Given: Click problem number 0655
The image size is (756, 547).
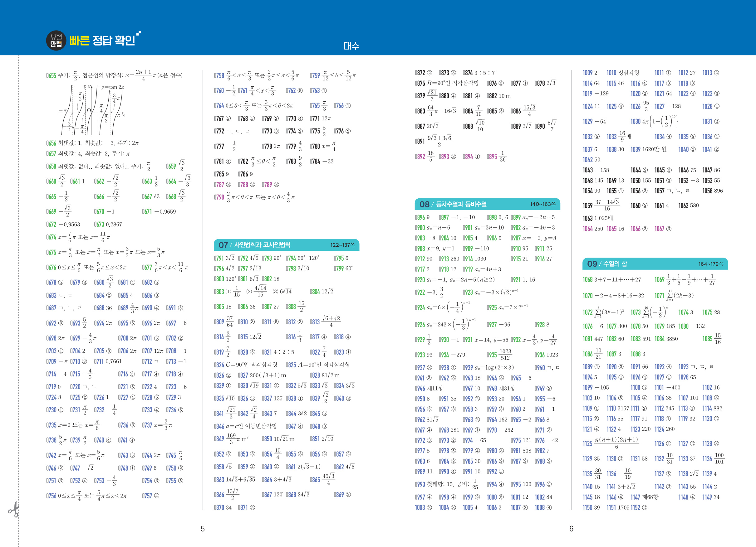Looking at the screenshot, I should pos(51,75).
